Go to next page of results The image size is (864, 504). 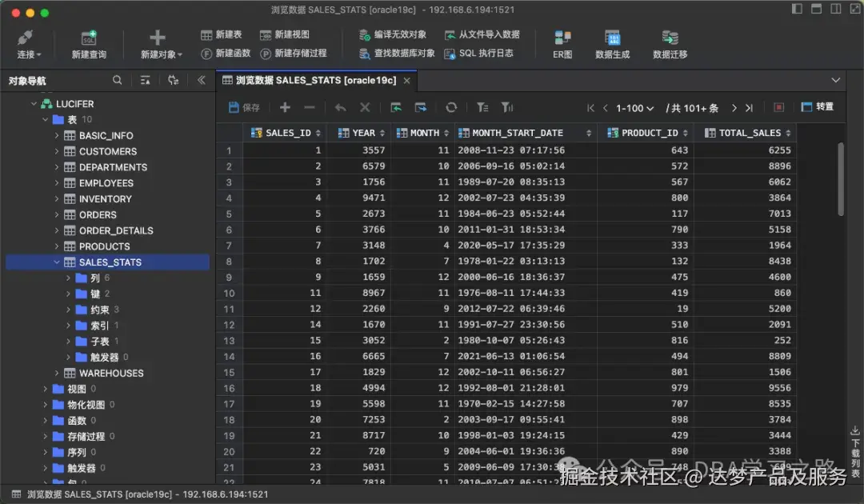tap(734, 108)
